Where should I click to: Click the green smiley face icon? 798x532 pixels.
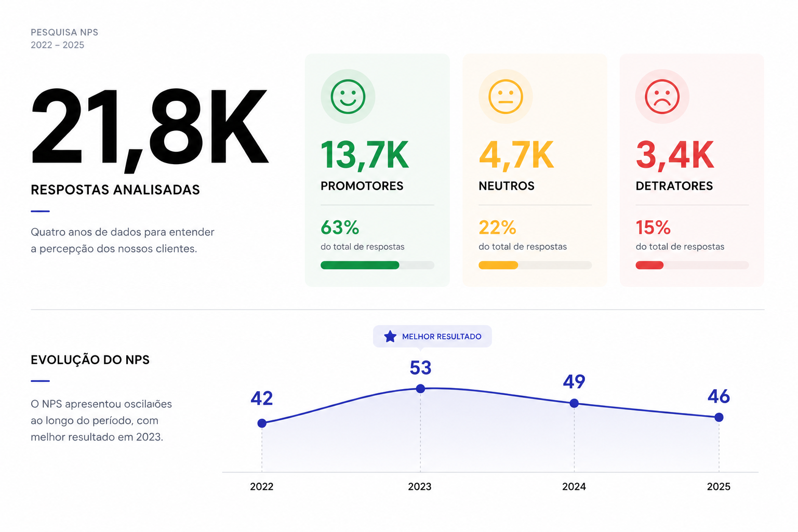point(348,97)
